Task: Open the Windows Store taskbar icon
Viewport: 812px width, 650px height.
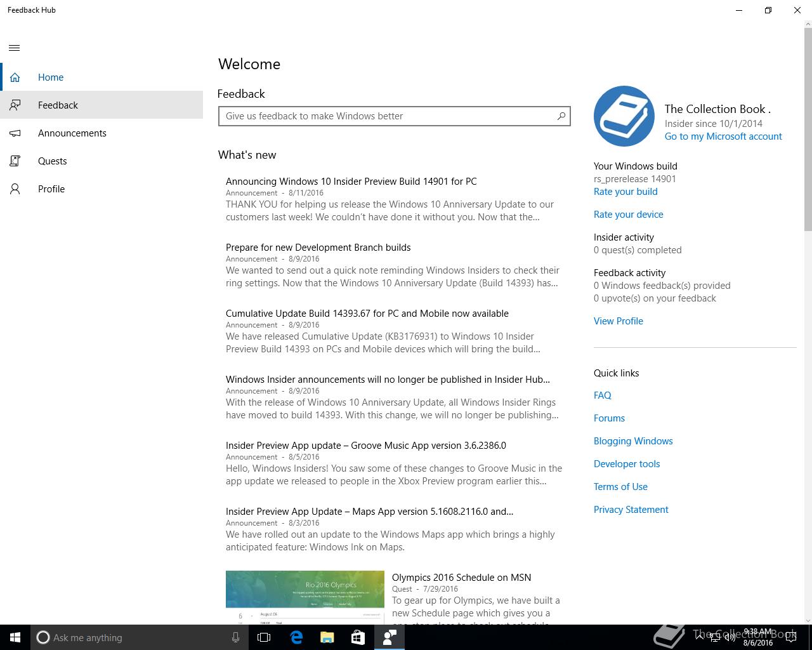Action: pos(358,637)
